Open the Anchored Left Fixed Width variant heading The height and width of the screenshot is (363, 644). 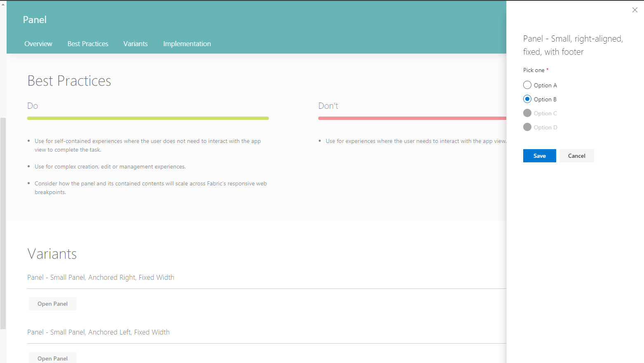98,332
